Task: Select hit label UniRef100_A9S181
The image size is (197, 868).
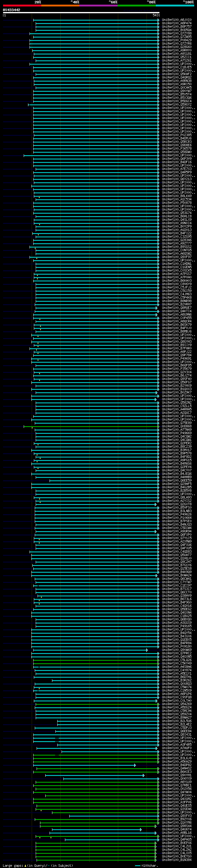Action: pyautogui.click(x=176, y=54)
